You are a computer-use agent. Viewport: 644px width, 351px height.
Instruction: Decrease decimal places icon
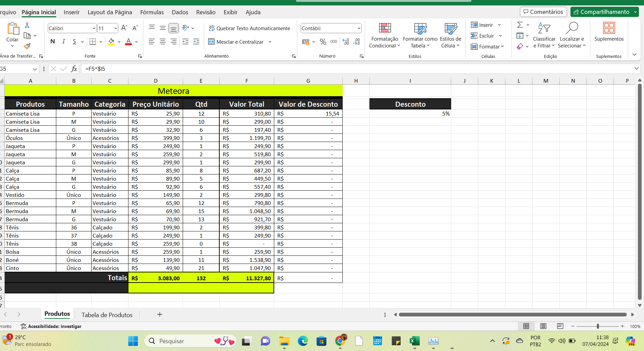(x=357, y=42)
